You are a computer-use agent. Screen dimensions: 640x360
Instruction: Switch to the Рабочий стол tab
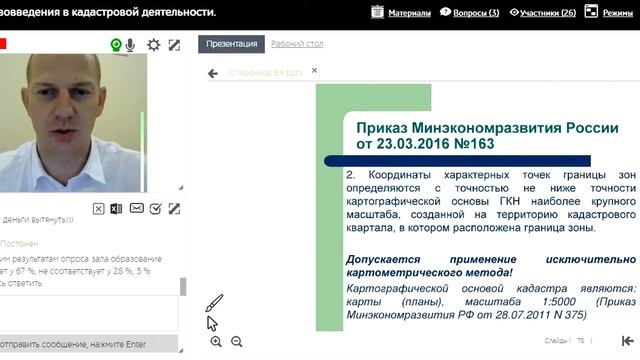[x=297, y=44]
